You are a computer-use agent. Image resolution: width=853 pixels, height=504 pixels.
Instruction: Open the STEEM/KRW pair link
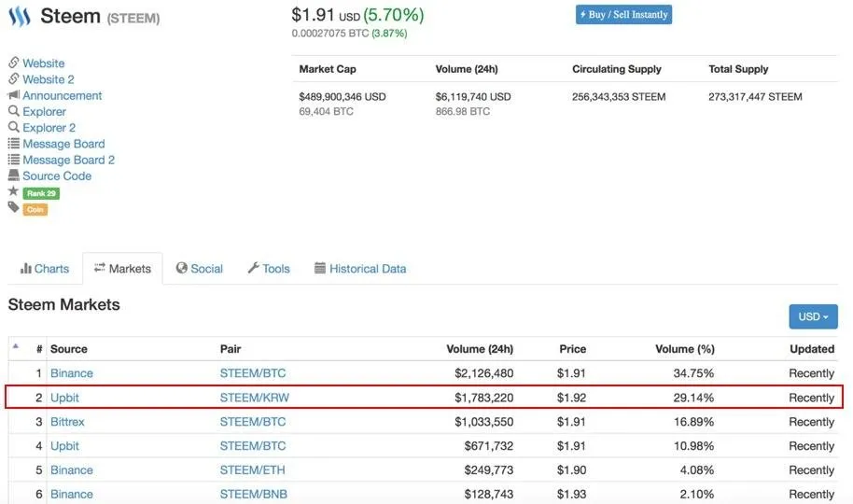[255, 398]
